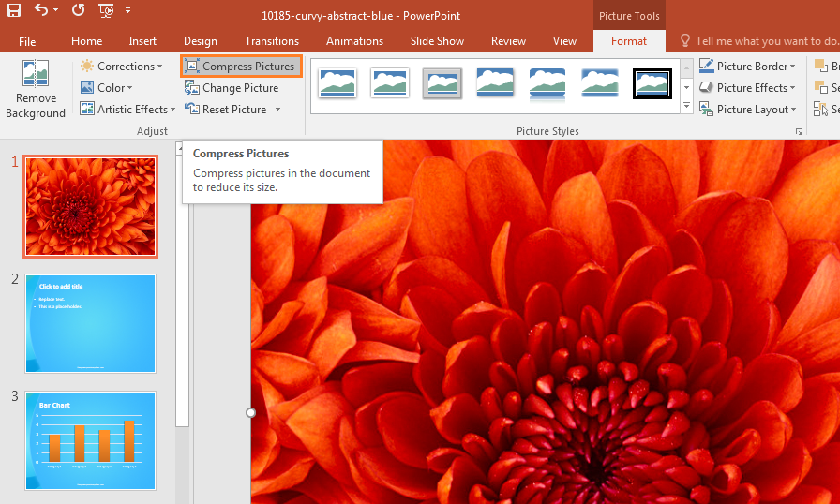Screen dimensions: 840x504
Task: Open Picture Border dropdown
Action: pos(747,67)
